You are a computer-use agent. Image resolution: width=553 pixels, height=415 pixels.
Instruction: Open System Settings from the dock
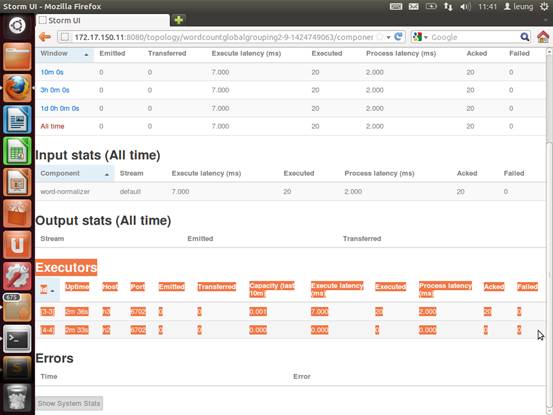(17, 276)
